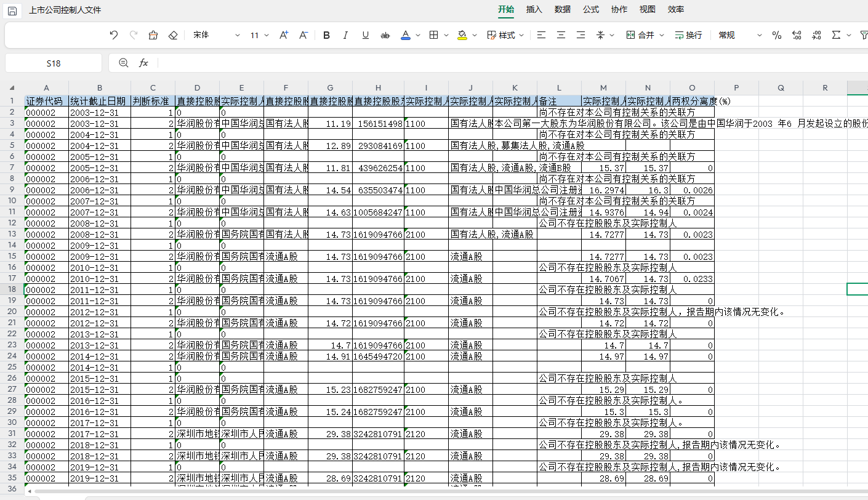
Task: Open the 协作 tab
Action: (x=619, y=9)
